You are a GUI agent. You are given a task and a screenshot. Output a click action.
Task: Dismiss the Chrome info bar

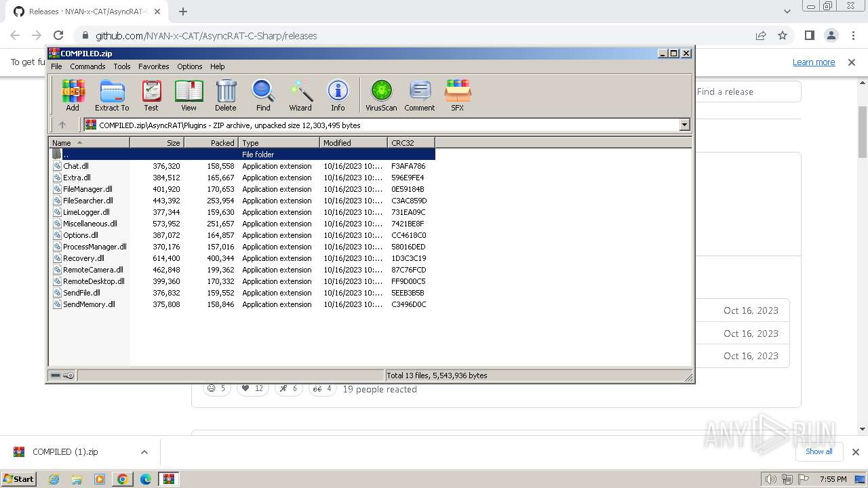pyautogui.click(x=852, y=62)
